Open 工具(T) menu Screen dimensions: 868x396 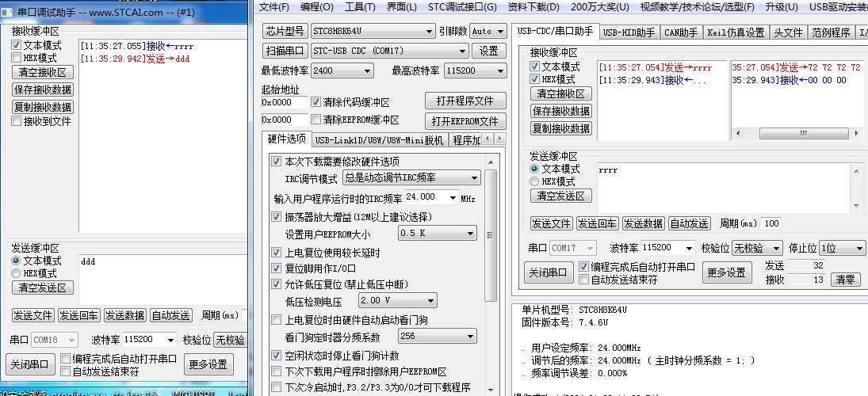pos(360,6)
